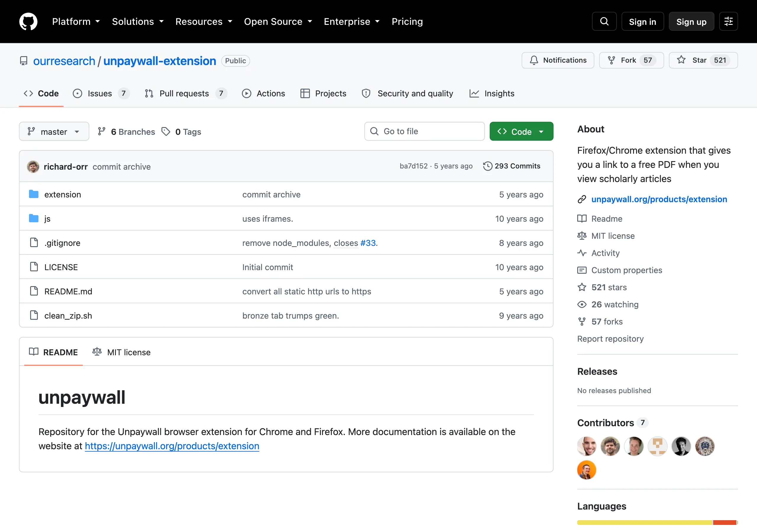Open the Insights tab
This screenshot has height=532, width=757.
pos(492,93)
